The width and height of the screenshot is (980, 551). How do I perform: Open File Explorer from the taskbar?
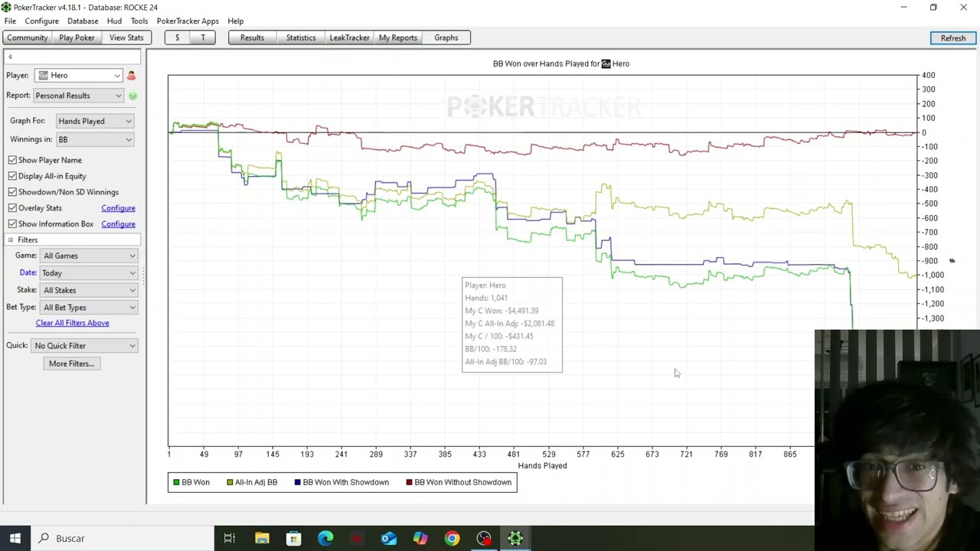[262, 538]
